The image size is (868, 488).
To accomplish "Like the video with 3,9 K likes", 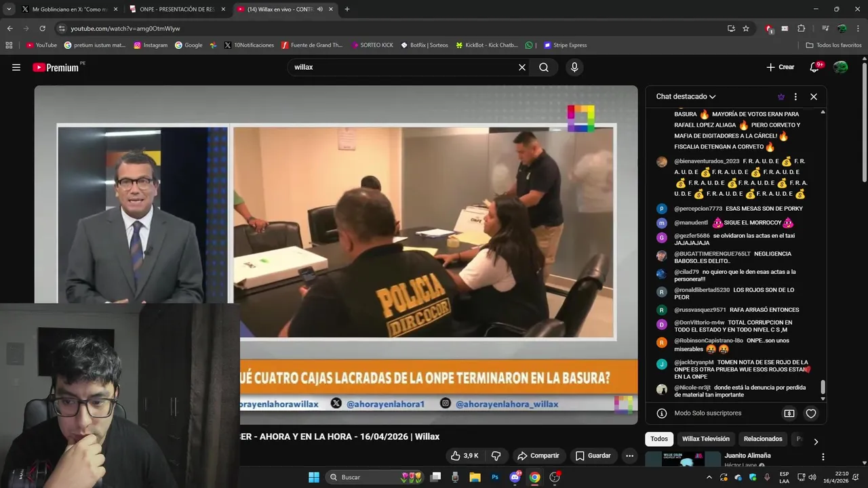I will pyautogui.click(x=465, y=455).
